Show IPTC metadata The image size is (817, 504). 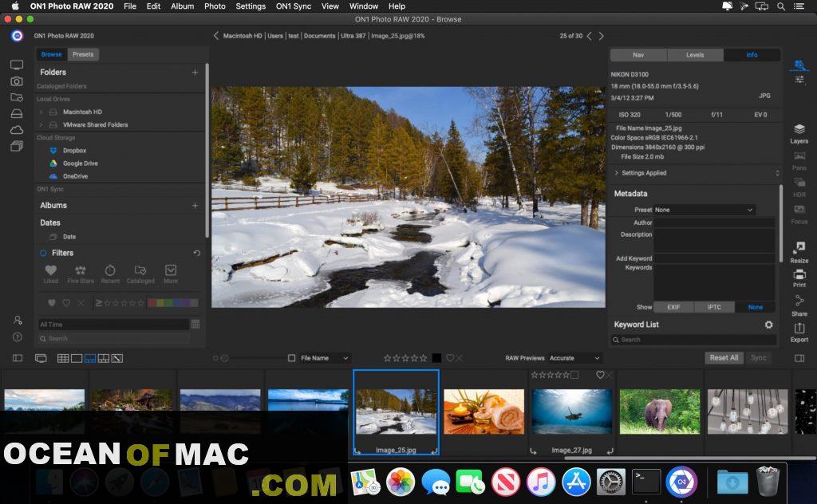[714, 307]
